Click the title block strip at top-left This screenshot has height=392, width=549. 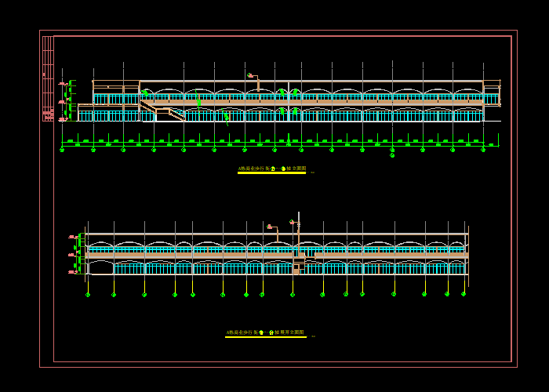tap(48, 78)
